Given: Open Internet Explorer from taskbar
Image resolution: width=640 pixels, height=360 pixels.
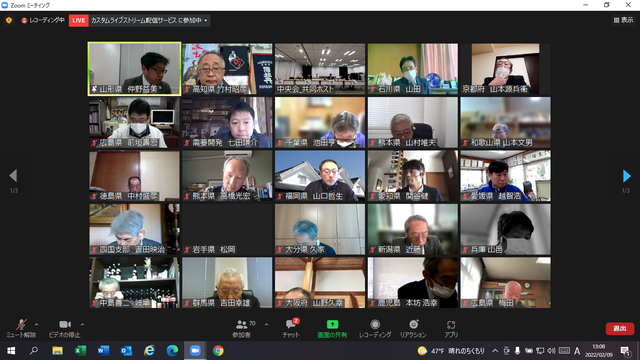Looking at the screenshot, I should 149,351.
